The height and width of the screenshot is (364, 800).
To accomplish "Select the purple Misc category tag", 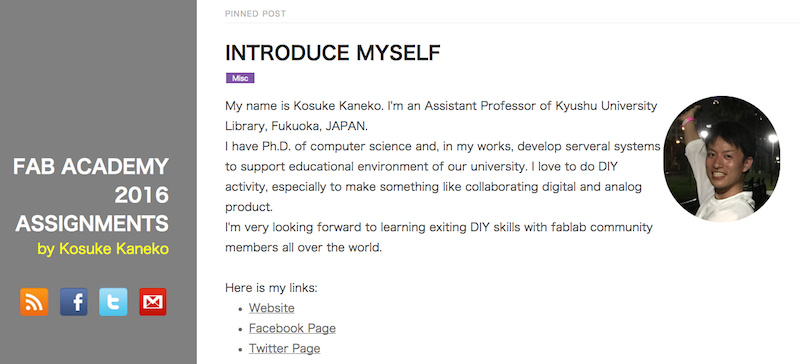I will [x=240, y=78].
